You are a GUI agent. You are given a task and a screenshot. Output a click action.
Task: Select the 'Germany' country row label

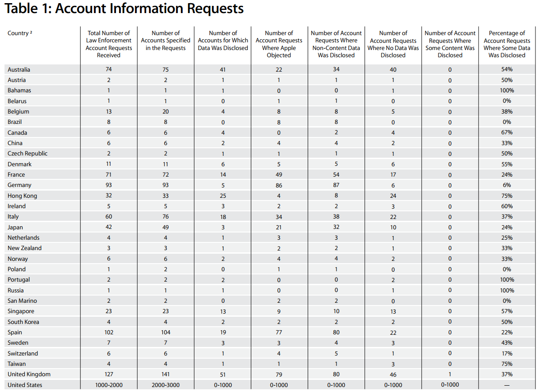point(19,185)
